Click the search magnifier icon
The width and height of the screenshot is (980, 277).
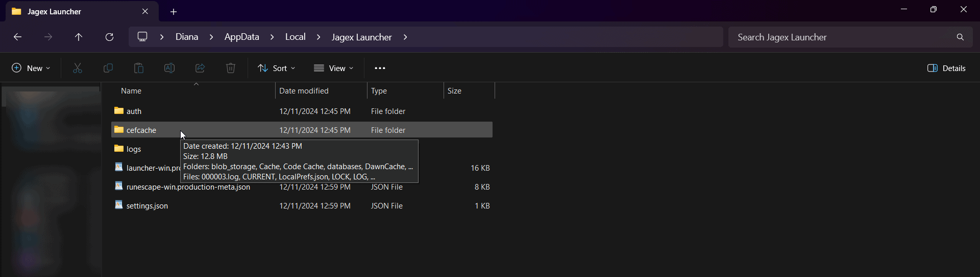960,37
